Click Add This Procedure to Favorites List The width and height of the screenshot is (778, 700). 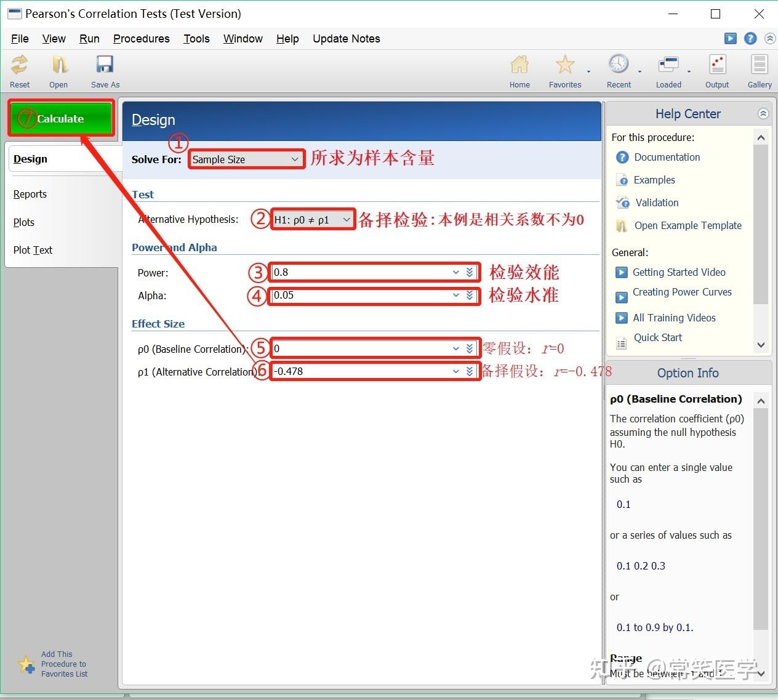pyautogui.click(x=64, y=664)
